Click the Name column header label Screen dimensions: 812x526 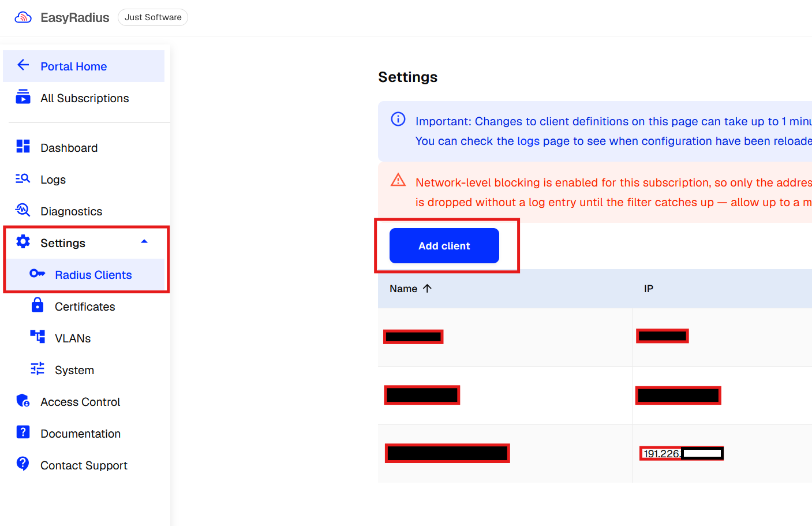coord(403,289)
